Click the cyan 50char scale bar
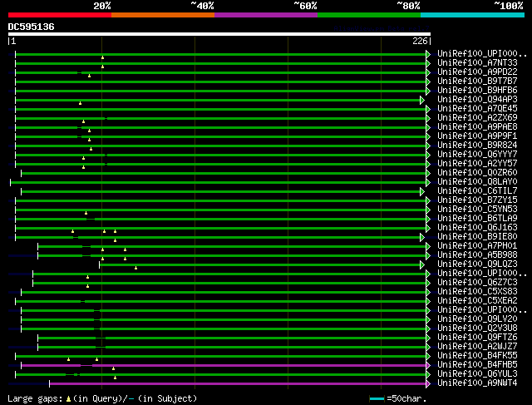This screenshot has width=532, height=405. [x=377, y=398]
